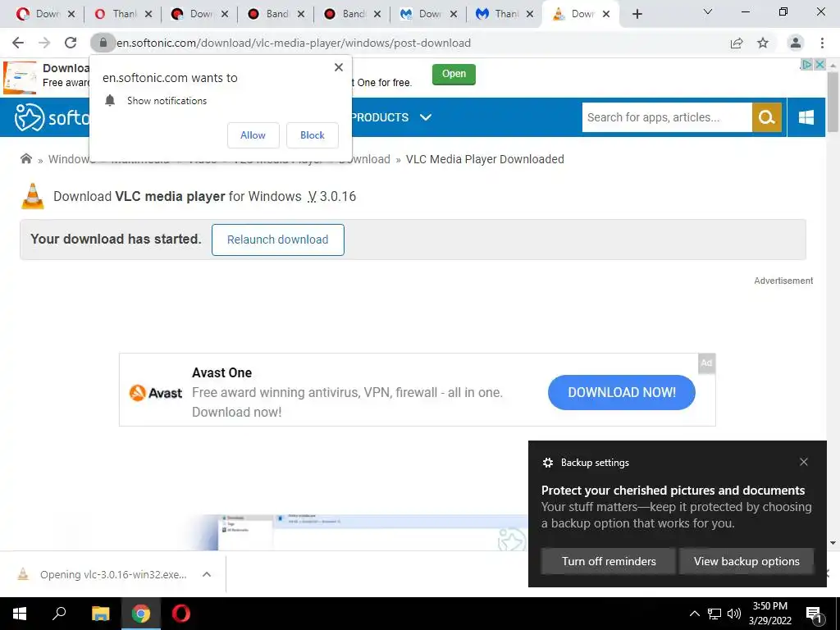Open File Explorer from taskbar
Image resolution: width=840 pixels, height=630 pixels.
click(100, 614)
